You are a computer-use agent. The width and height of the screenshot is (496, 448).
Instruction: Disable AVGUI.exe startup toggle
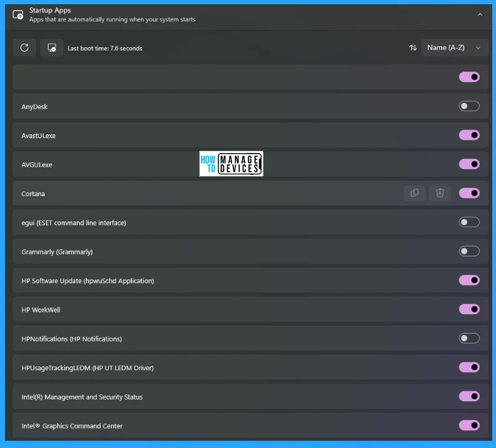click(x=469, y=164)
